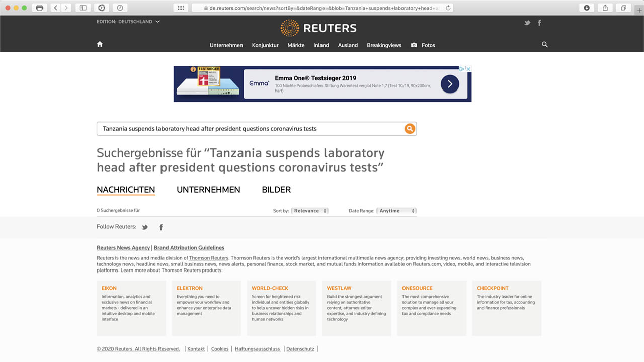Screen dimensions: 644x362
Task: Click Facebook icon next to Follow Reuters
Action: (161, 227)
